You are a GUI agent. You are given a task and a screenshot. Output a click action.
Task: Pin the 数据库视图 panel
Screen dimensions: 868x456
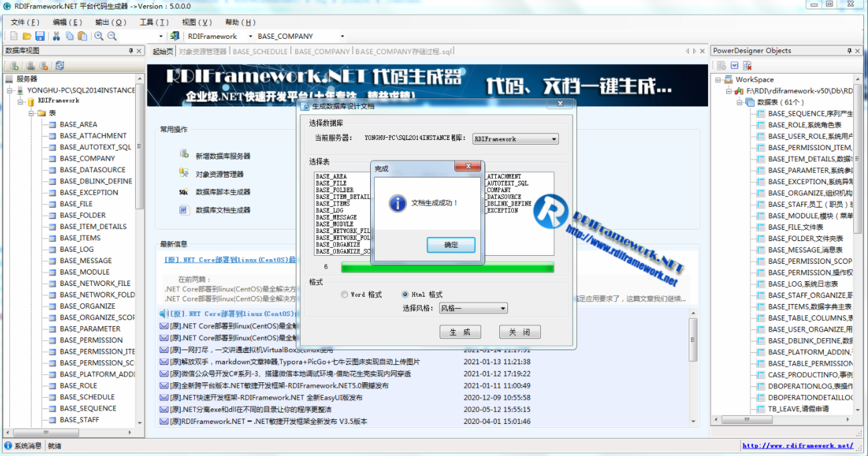coord(131,51)
